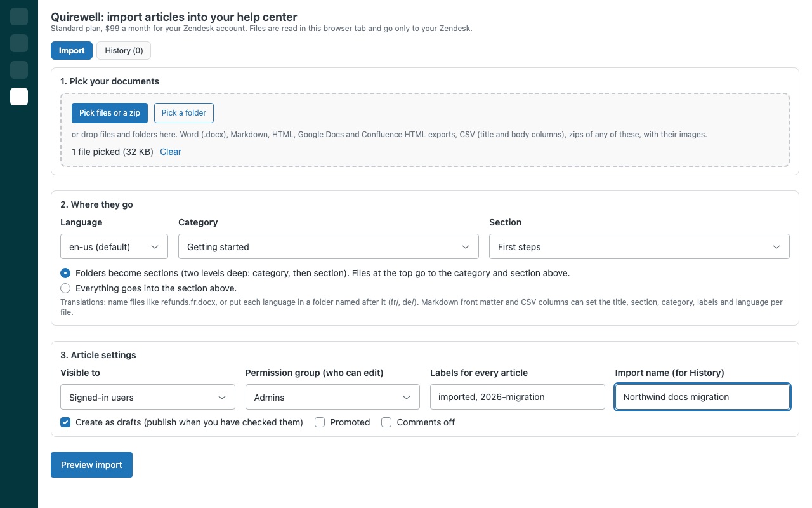Select Folders become sections option
Viewport: 812px width, 508px height.
pos(65,273)
